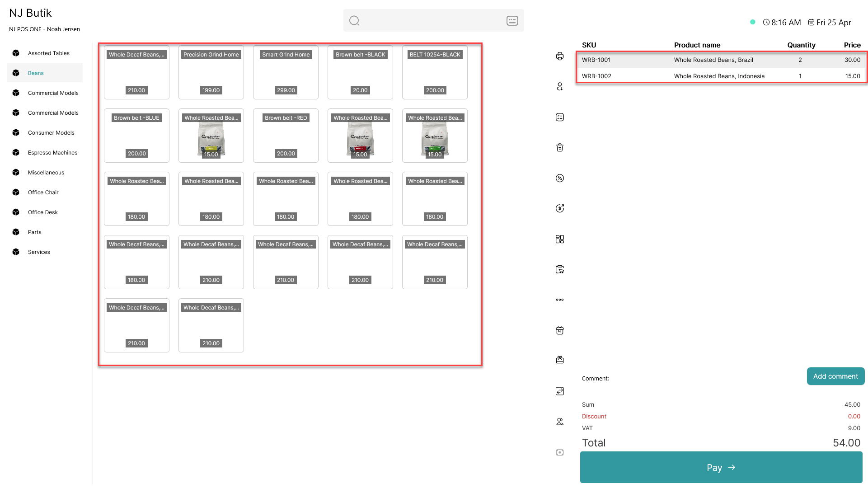Select the Smart Grind Home product tile
The image size is (868, 488).
286,72
